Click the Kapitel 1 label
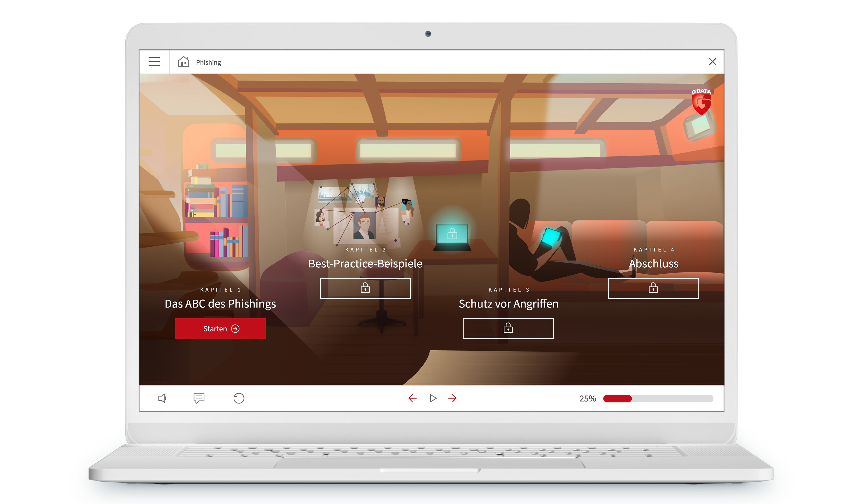This screenshot has height=504, width=864. (x=220, y=290)
